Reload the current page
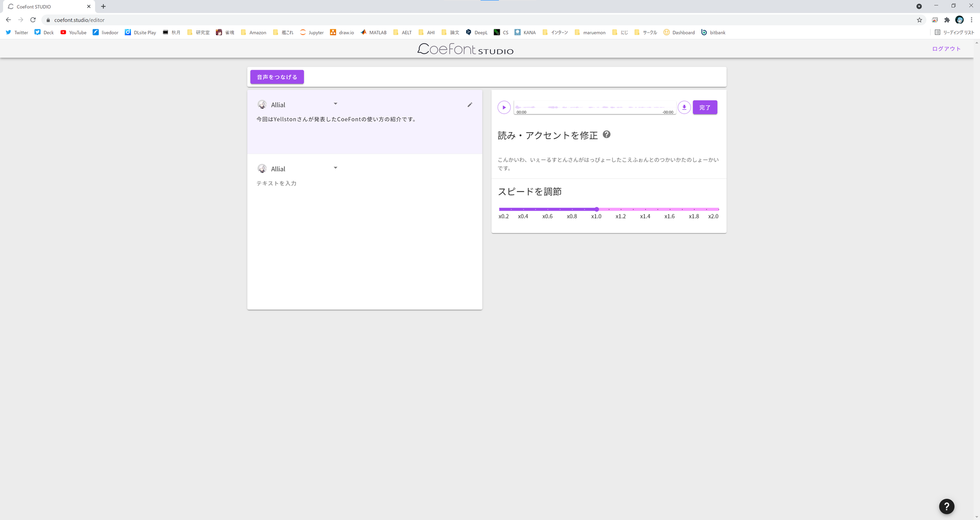 coord(33,20)
